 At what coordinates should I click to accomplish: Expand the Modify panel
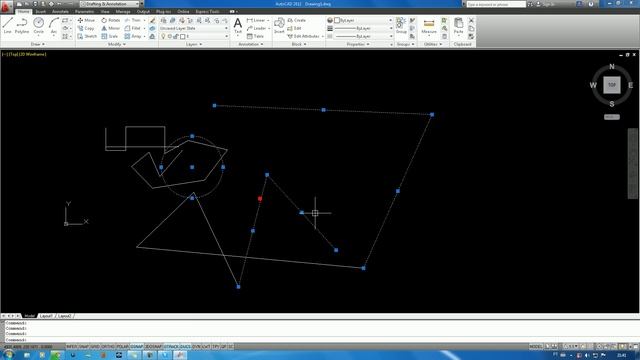117,44
